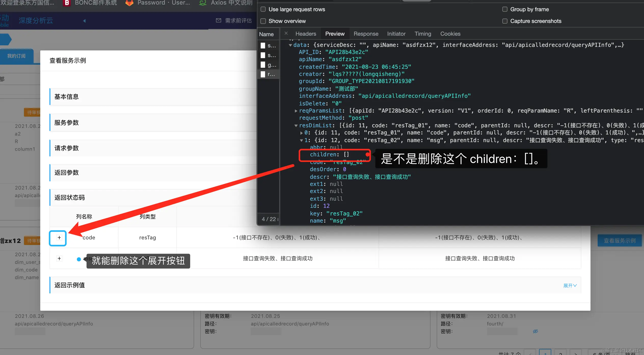Open the Initiator tab
Screen dimensions: 644x355
coord(396,34)
